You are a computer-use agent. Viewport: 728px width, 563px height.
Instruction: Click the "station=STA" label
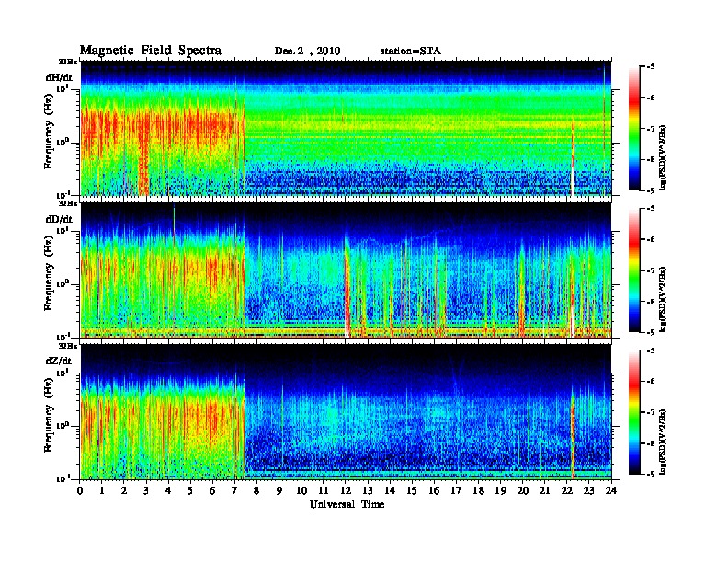pos(411,52)
